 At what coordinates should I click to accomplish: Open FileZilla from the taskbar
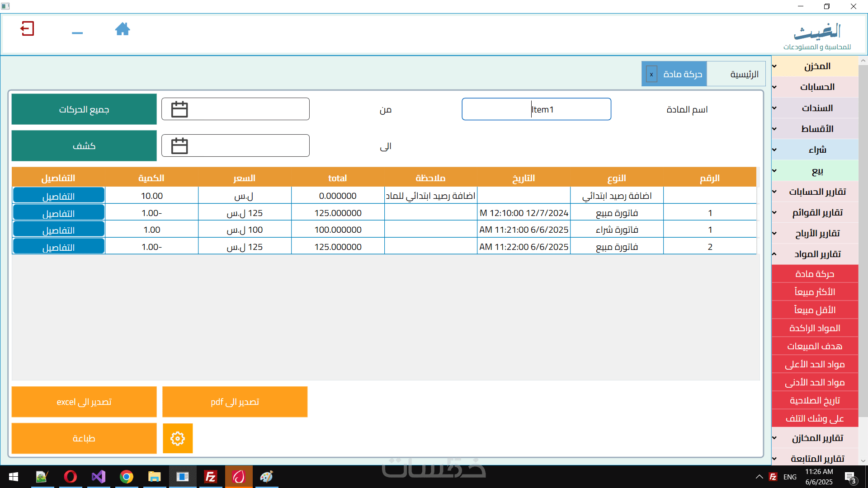pyautogui.click(x=211, y=477)
